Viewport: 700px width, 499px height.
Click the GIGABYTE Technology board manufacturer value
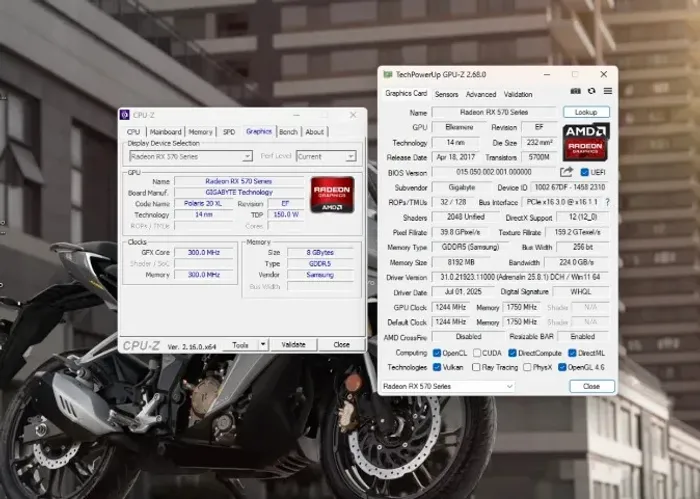tap(239, 192)
